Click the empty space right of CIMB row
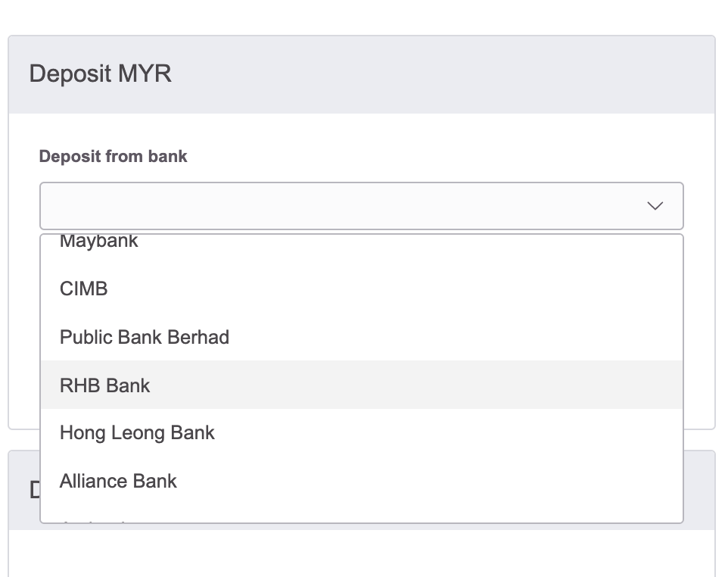The height and width of the screenshot is (577, 728). [x=394, y=288]
